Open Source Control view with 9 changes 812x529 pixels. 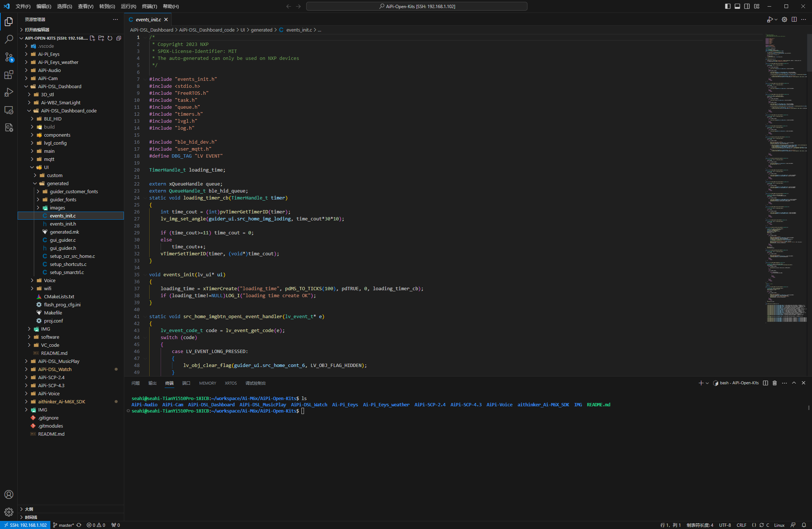click(9, 57)
